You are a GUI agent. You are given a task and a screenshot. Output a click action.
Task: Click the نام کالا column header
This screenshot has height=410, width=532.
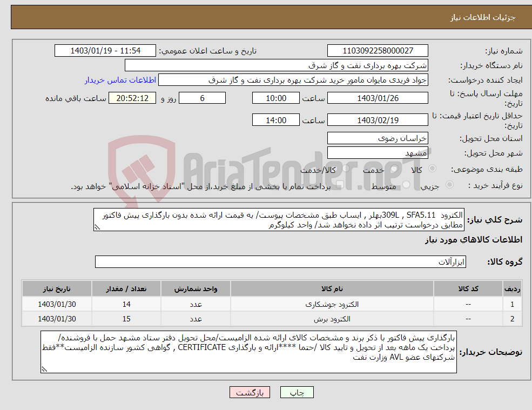(332, 289)
